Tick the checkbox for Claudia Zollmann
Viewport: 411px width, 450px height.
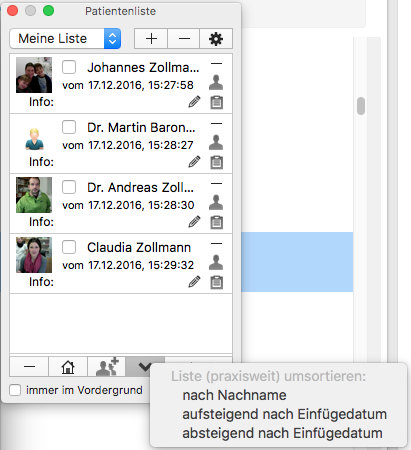click(69, 247)
